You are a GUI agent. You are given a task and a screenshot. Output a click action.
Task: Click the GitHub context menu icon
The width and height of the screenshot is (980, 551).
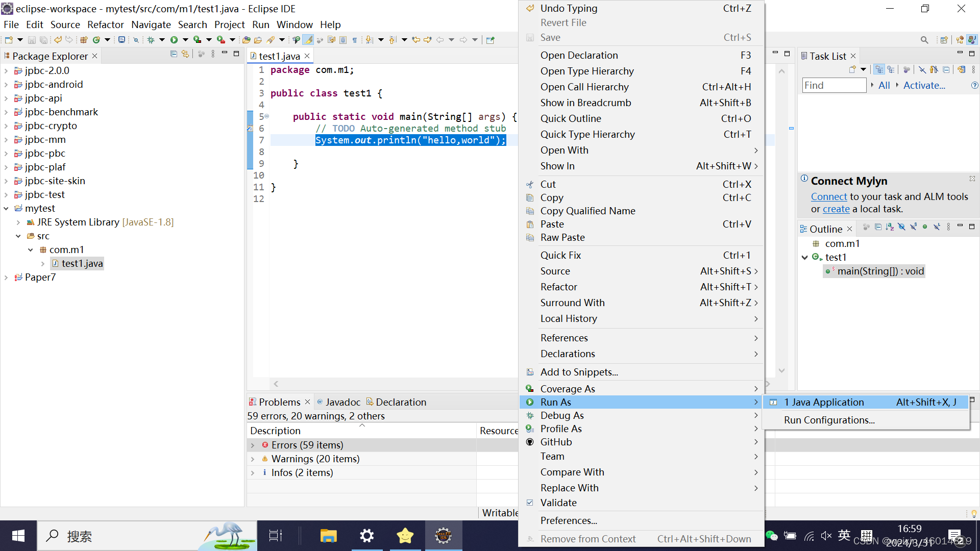(x=530, y=442)
